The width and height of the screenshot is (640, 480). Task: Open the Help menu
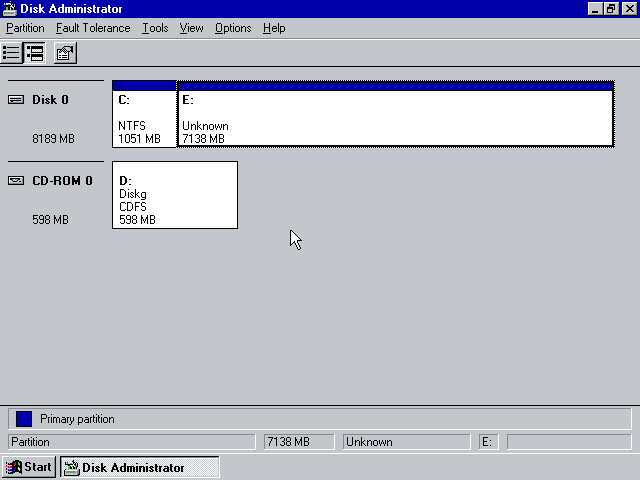pyautogui.click(x=274, y=28)
